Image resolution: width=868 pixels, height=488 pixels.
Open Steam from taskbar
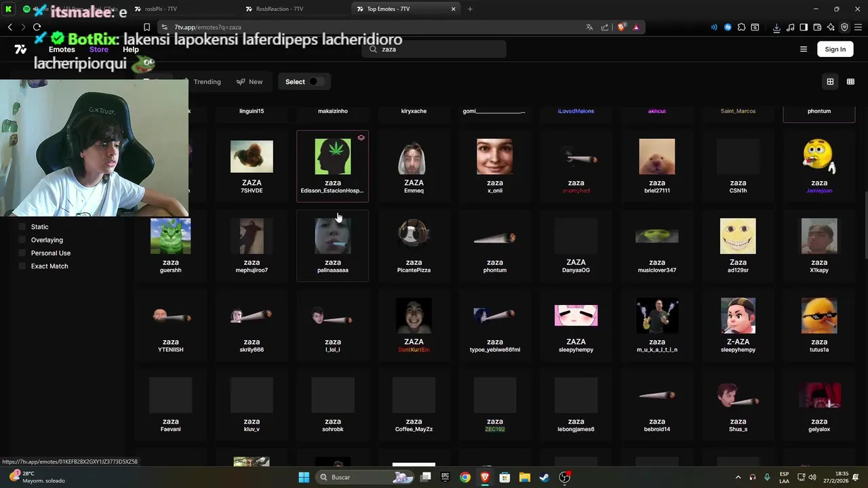click(x=545, y=477)
